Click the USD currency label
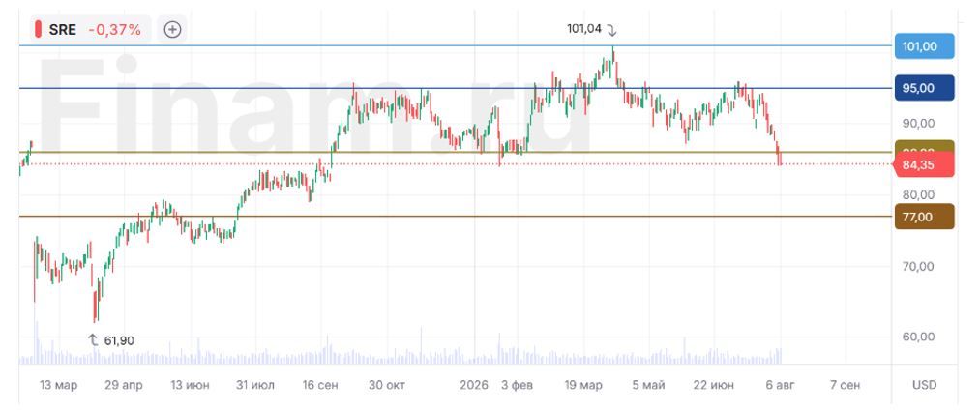 point(925,385)
